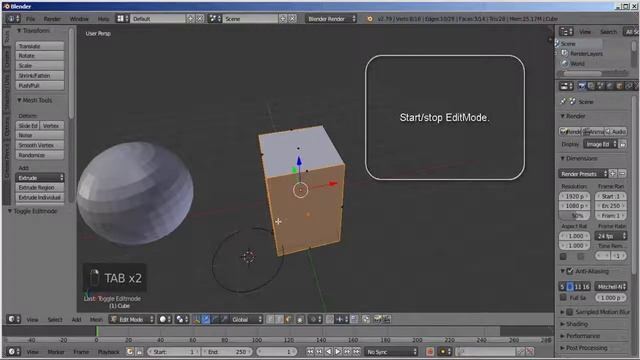Toggle the Anti-Aliasing checkbox
Screen dimensions: 640x360
pos(570,271)
